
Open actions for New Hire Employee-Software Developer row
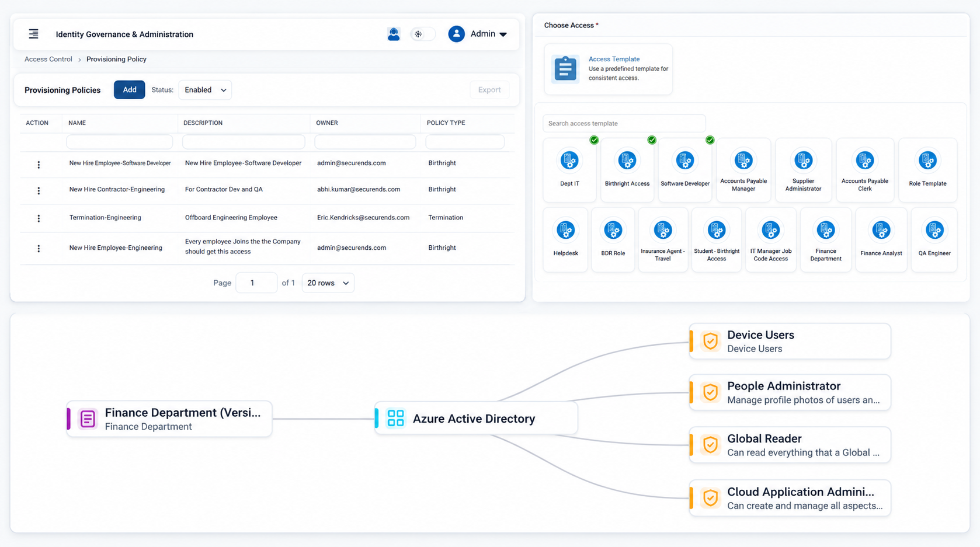tap(39, 165)
